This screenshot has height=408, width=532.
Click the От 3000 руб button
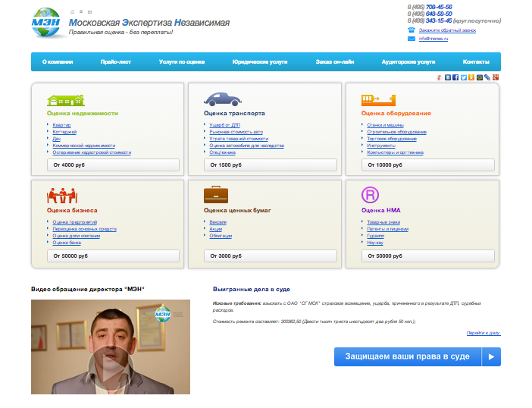(x=271, y=256)
